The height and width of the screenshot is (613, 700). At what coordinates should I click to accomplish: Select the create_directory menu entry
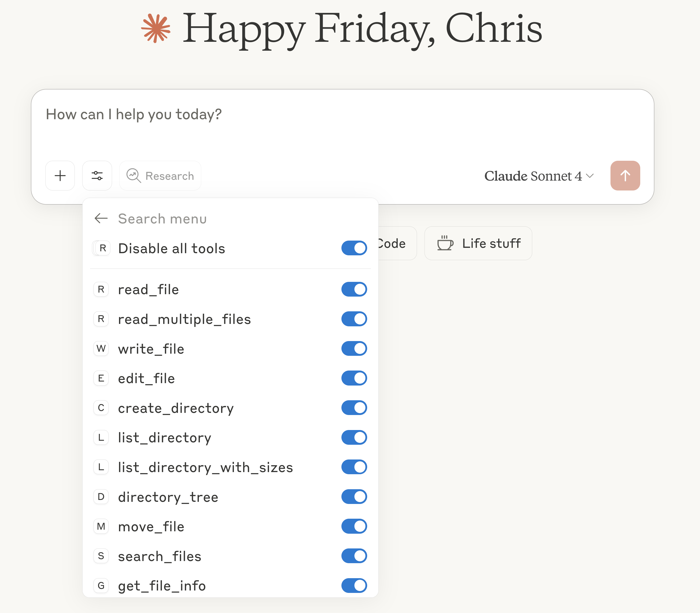[230, 408]
